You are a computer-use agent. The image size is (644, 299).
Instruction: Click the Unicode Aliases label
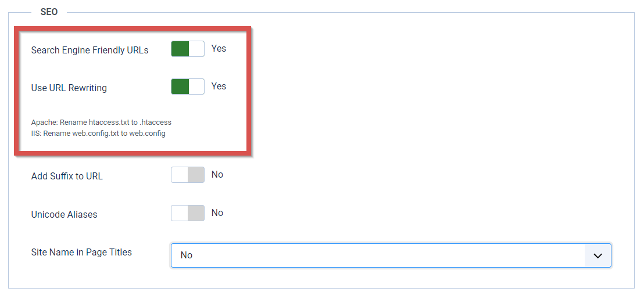tap(64, 214)
